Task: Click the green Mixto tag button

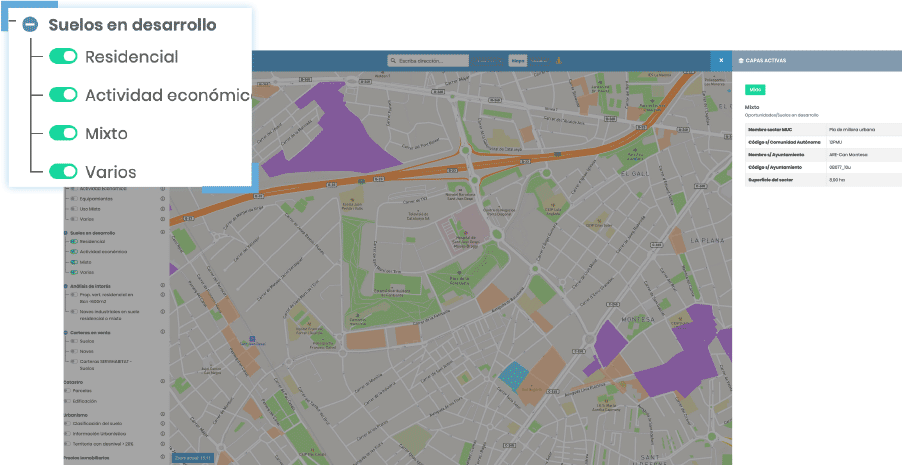Action: point(755,90)
